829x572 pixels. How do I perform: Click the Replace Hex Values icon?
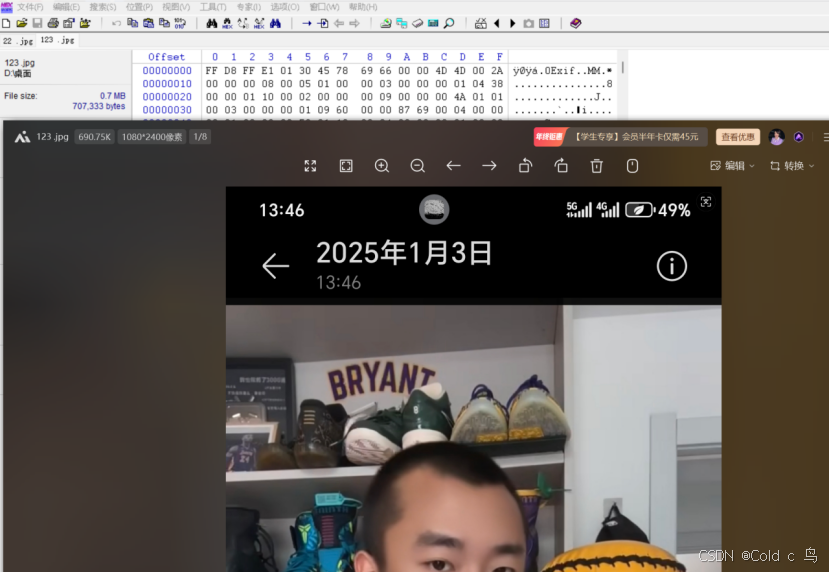click(x=259, y=23)
